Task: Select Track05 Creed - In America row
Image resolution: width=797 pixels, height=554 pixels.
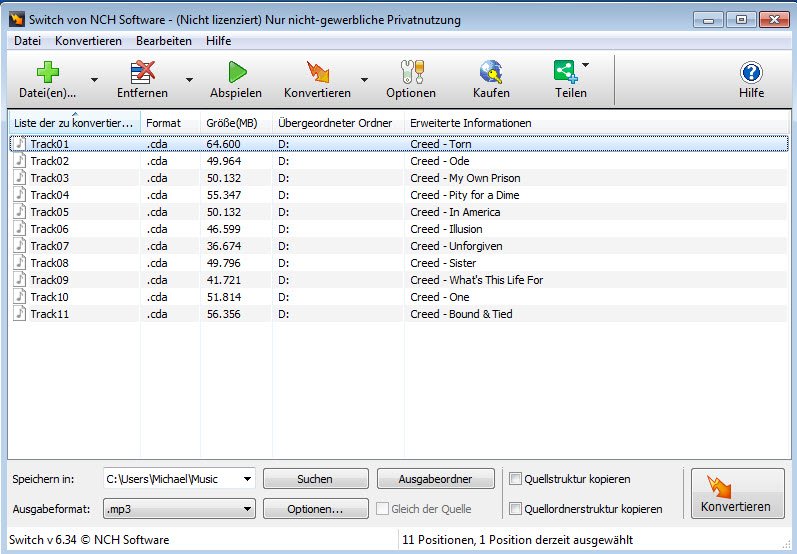Action: pos(200,212)
